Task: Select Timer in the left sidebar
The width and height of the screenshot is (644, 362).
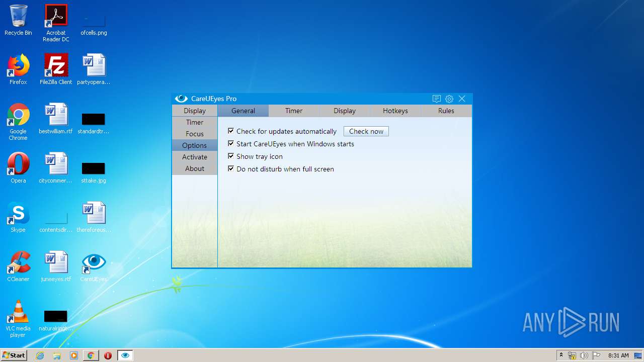Action: click(195, 122)
